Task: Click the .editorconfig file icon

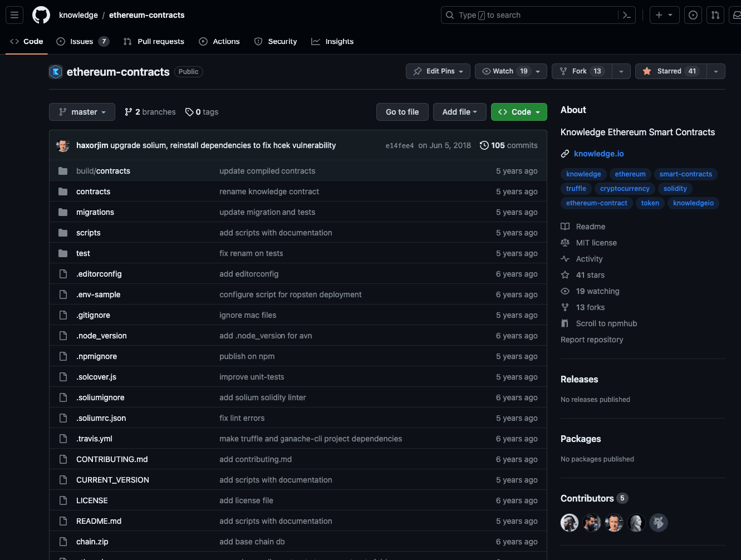Action: (x=63, y=274)
